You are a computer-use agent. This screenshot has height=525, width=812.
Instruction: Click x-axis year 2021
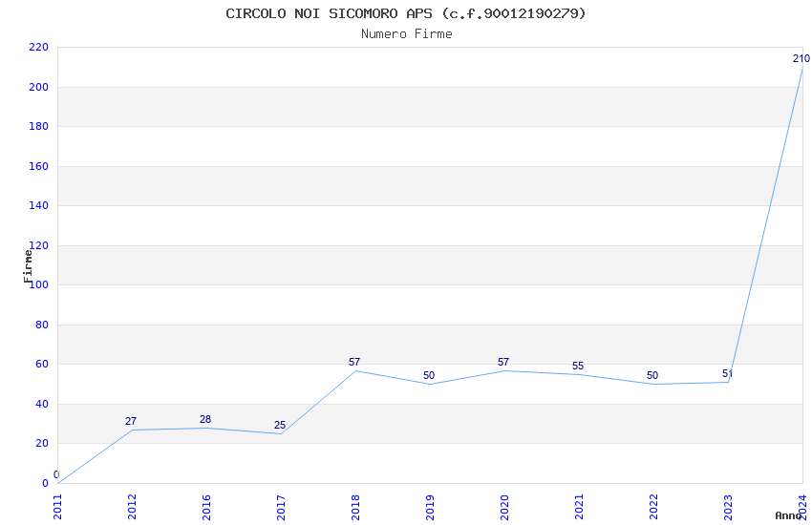point(580,507)
